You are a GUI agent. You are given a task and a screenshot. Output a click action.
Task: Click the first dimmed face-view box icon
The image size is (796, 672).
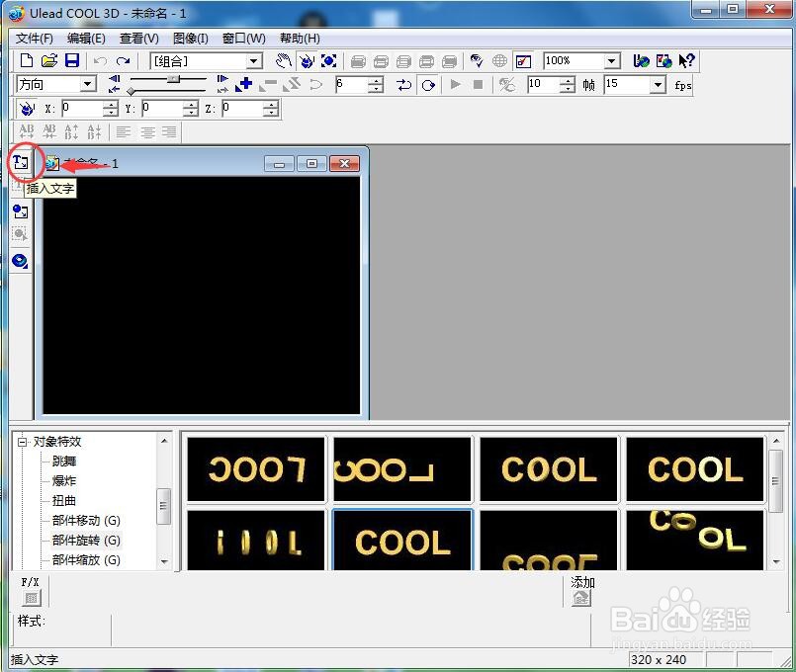[x=358, y=62]
